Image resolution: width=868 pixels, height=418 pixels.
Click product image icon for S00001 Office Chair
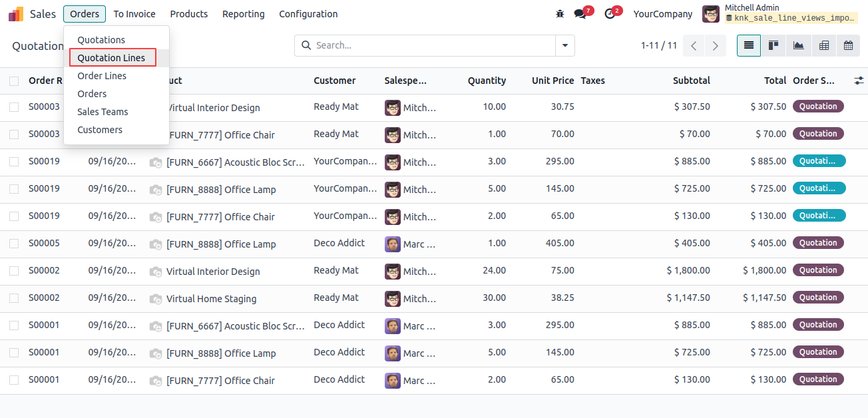pos(156,381)
